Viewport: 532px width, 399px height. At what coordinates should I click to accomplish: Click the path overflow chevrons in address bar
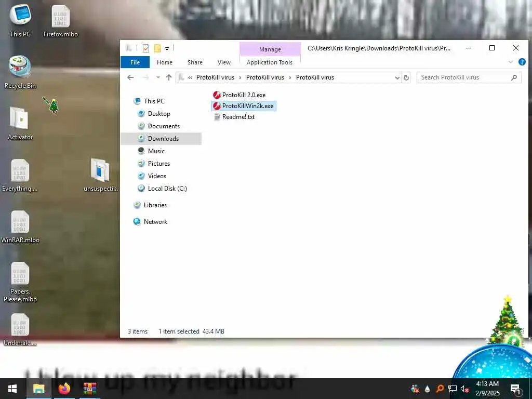[x=190, y=78]
